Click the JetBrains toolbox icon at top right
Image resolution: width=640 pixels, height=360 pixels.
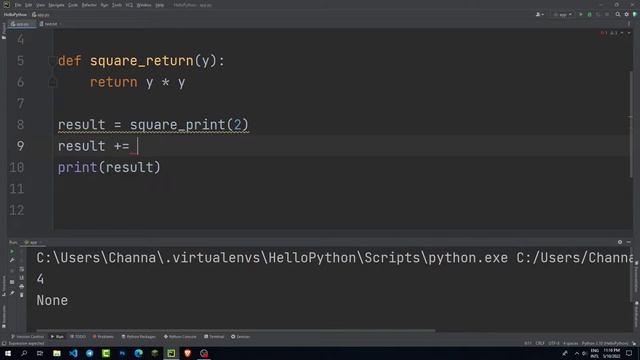click(635, 15)
